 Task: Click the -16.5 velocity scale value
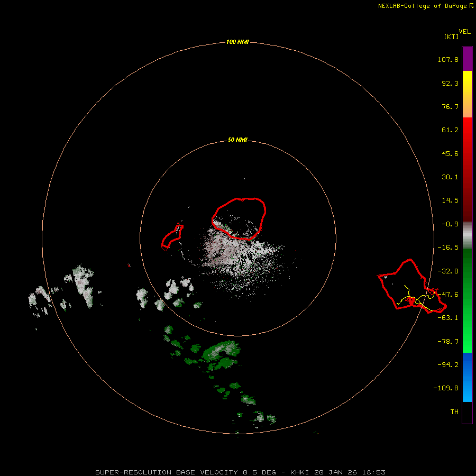[448, 248]
